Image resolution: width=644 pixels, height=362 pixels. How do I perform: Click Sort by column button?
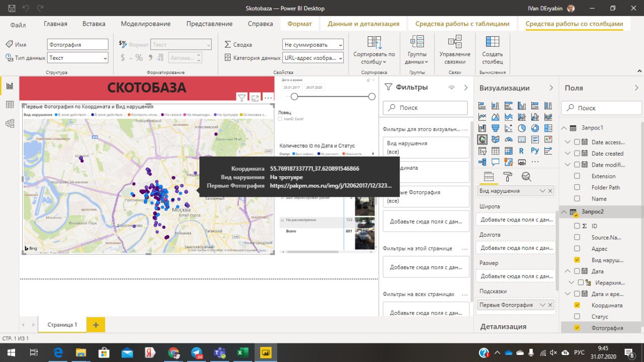[374, 50]
